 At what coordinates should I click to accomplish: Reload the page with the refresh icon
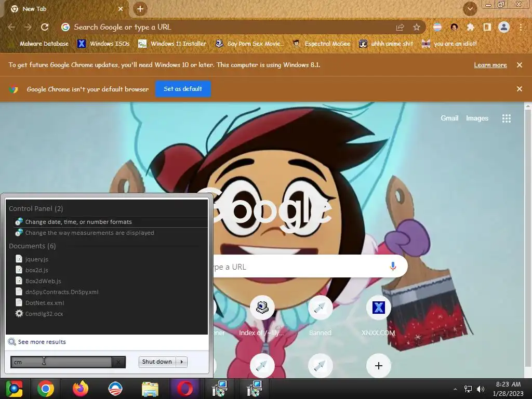coord(45,27)
